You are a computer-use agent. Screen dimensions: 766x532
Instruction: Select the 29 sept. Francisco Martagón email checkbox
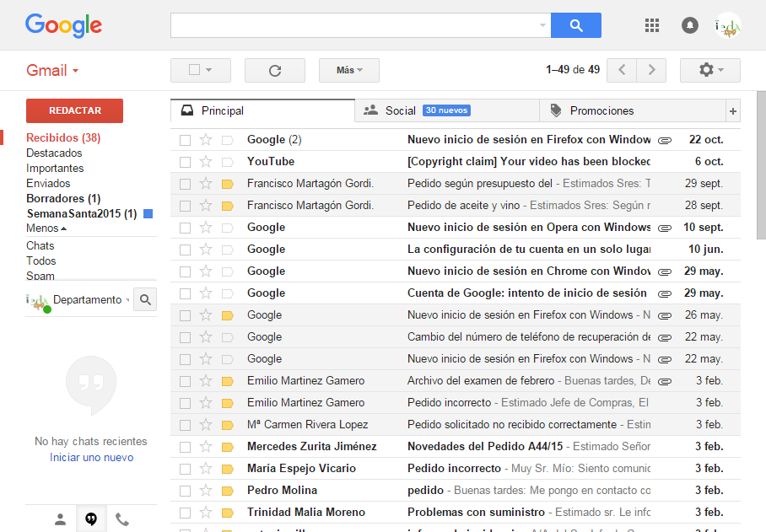pyautogui.click(x=185, y=184)
